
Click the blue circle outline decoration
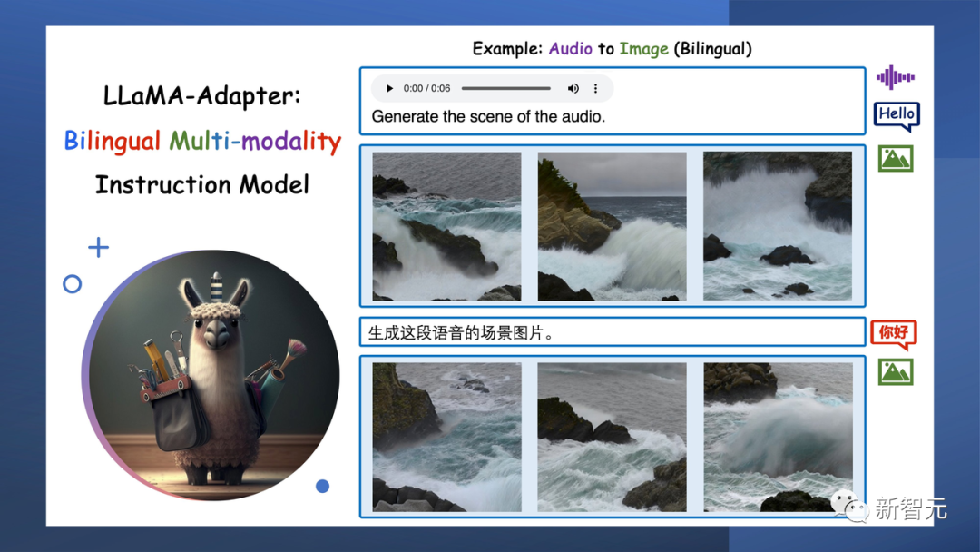click(72, 283)
